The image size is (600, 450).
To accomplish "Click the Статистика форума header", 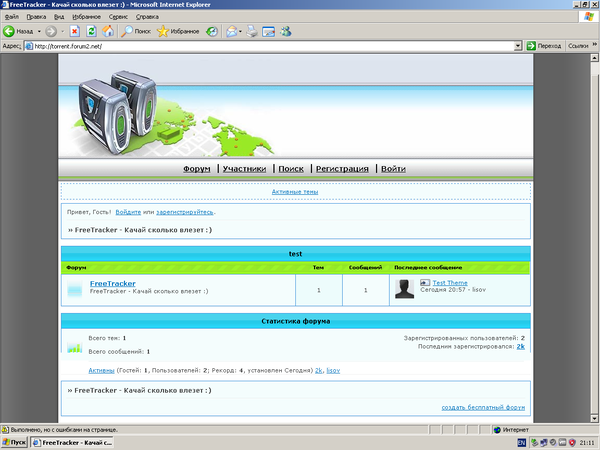I will (296, 321).
